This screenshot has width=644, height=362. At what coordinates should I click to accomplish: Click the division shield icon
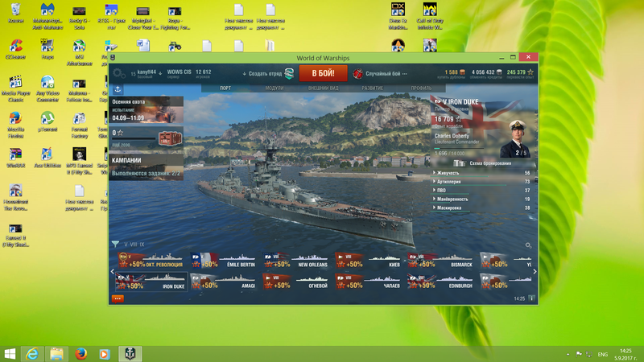pos(290,73)
